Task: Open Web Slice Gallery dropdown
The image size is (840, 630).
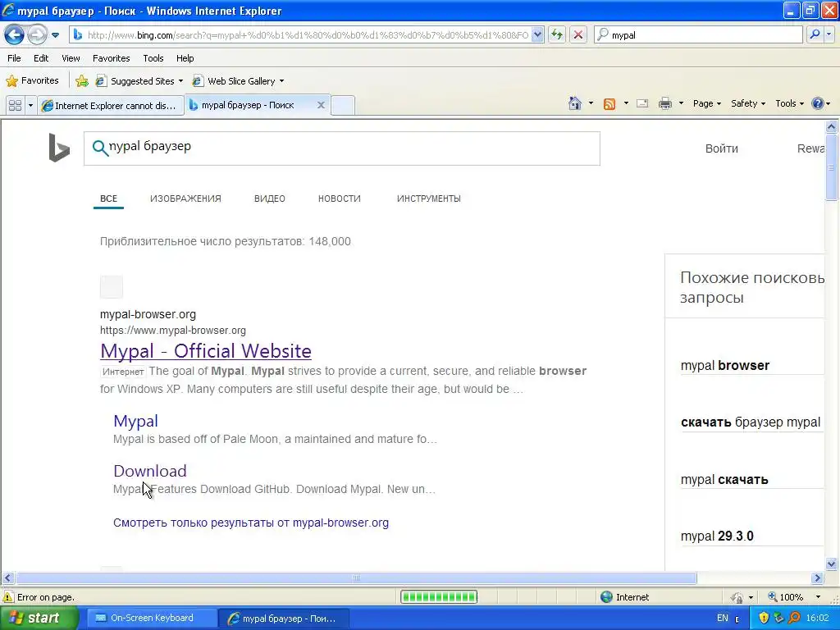Action: click(238, 81)
